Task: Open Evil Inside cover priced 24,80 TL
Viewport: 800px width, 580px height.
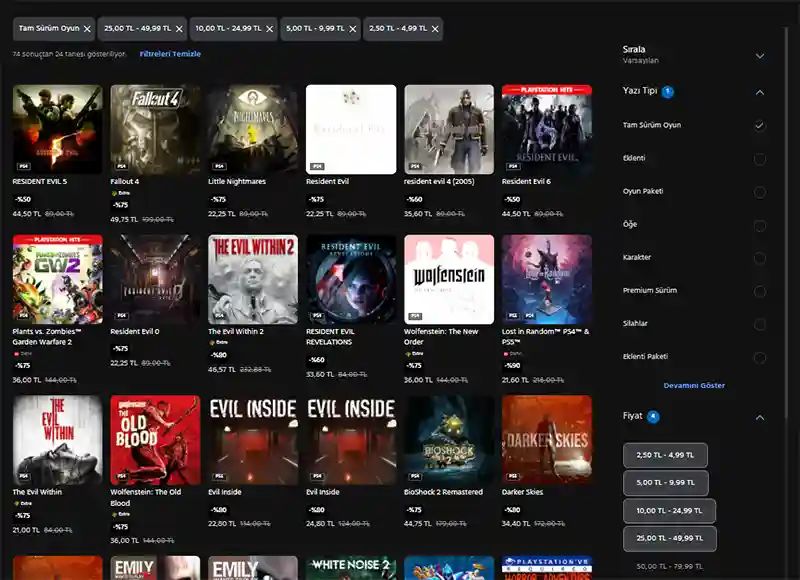Action: (351, 440)
